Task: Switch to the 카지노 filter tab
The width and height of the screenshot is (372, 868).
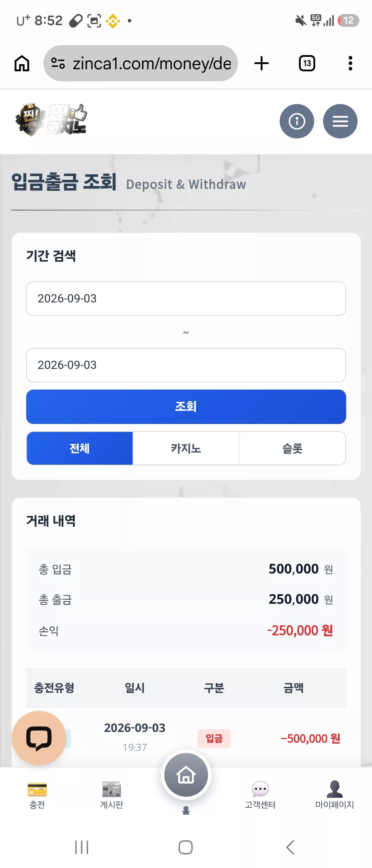Action: click(186, 448)
